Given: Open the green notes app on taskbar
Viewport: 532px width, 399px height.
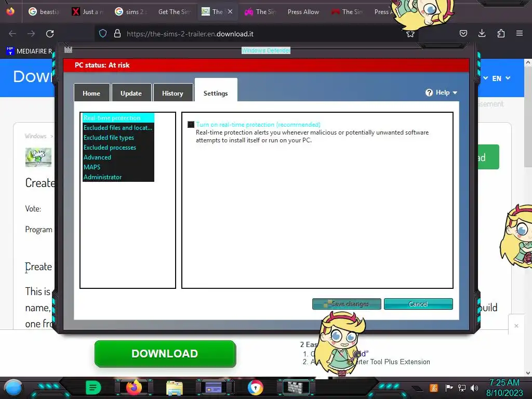Looking at the screenshot, I should [x=93, y=388].
